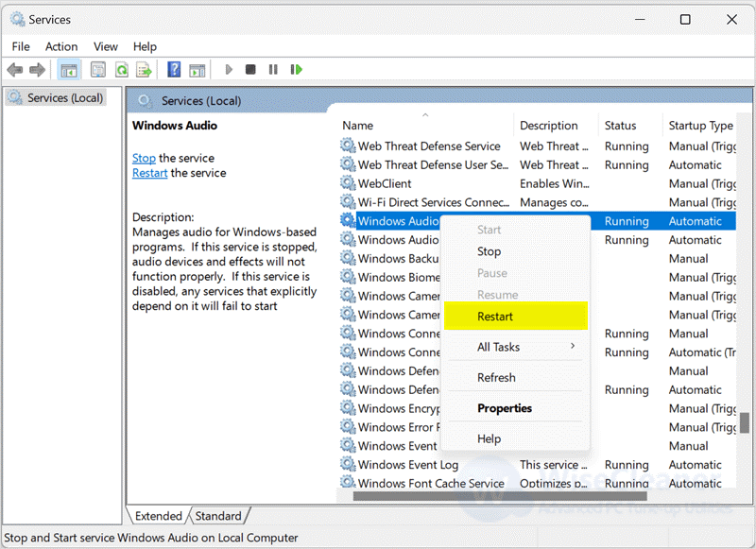Click the Stop the service link

pyautogui.click(x=144, y=158)
